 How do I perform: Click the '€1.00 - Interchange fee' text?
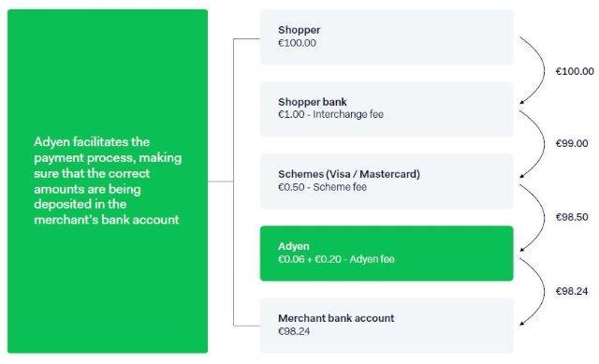click(330, 114)
